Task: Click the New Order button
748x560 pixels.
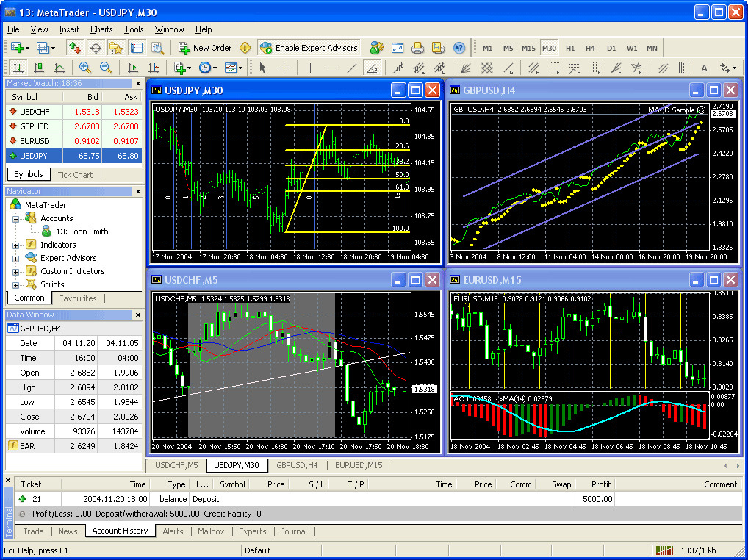Action: coord(206,48)
